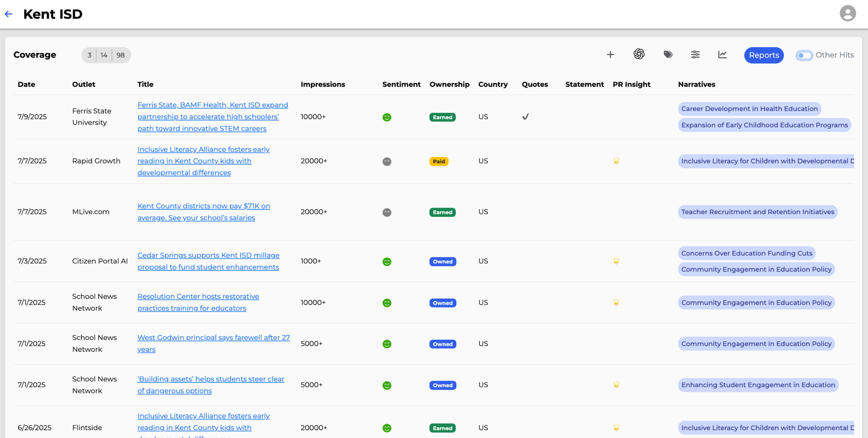868x438 pixels.
Task: Open the AI assistant swirl icon
Action: click(639, 54)
